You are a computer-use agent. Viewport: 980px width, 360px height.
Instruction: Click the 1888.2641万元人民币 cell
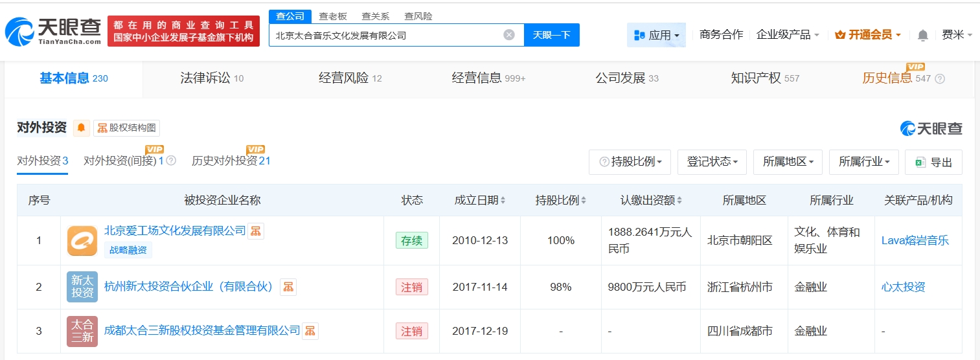pos(651,240)
